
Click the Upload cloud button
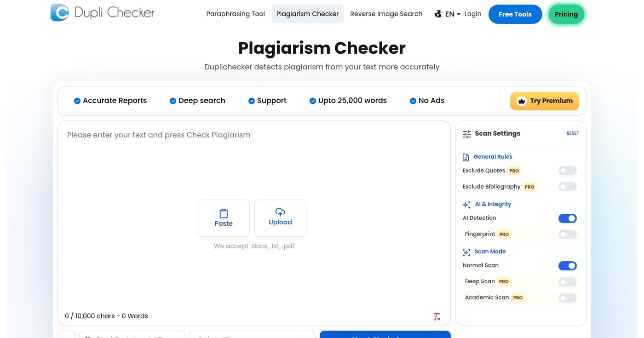[280, 218]
